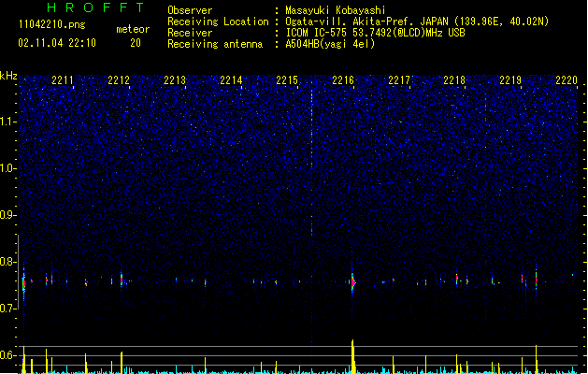Click the 2211 time marker
Viewport: 588px width, 374px height.
click(63, 80)
